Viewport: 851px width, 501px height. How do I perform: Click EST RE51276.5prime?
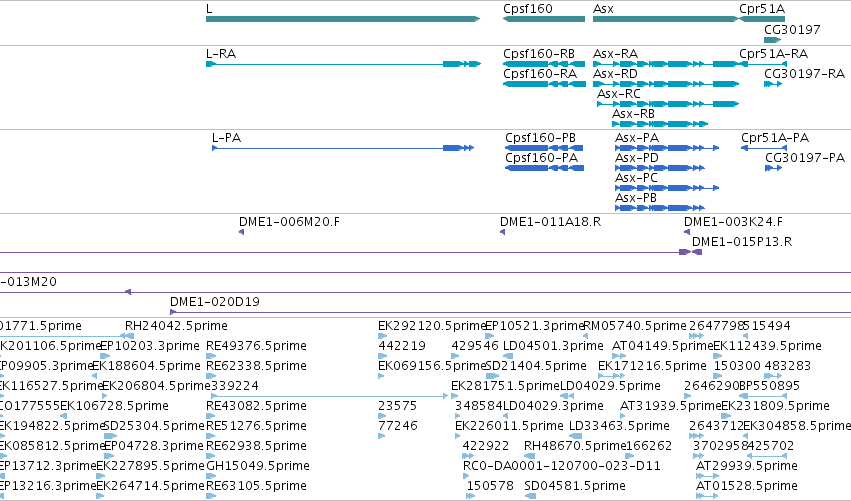pos(256,426)
